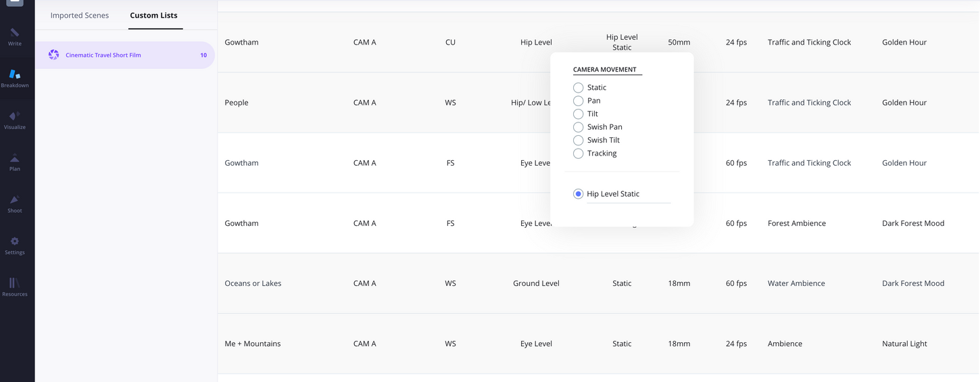The height and width of the screenshot is (382, 980).
Task: Open the Plan section icon
Action: (14, 158)
